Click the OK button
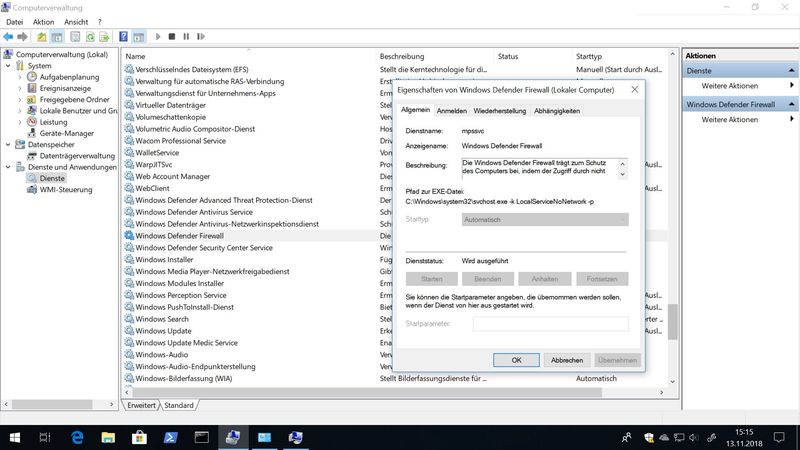This screenshot has height=450, width=800. pyautogui.click(x=516, y=360)
